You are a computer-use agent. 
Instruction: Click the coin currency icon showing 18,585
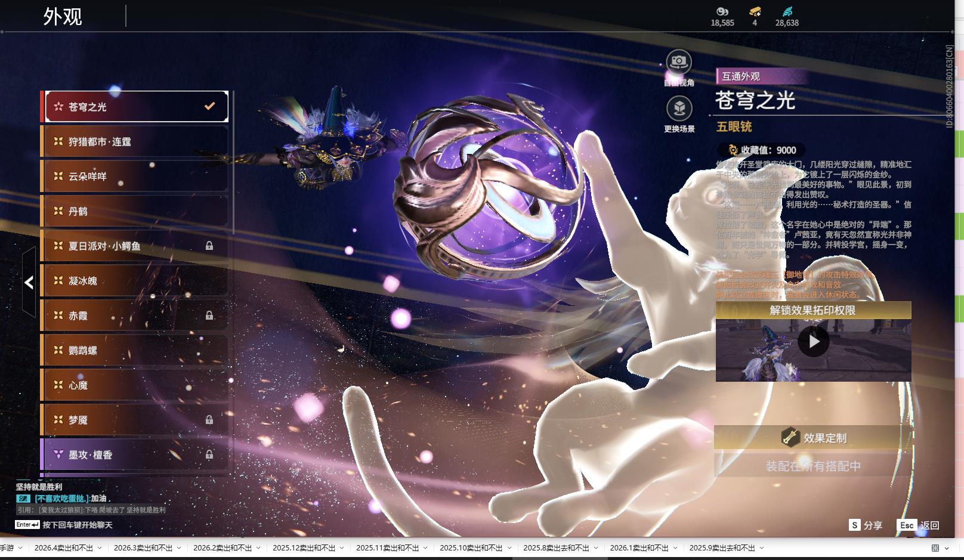pos(722,11)
